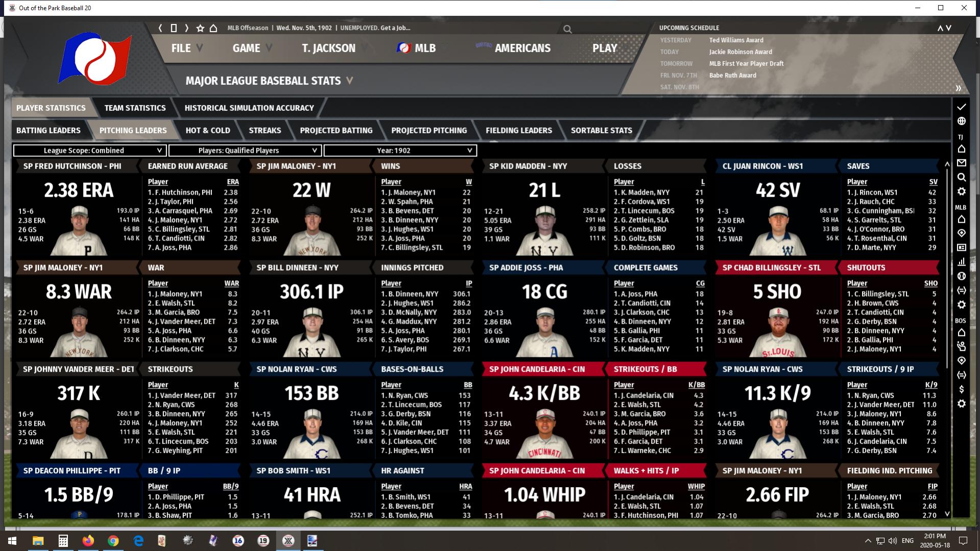
Task: Click the diamond marker icon in MLB section
Action: pyautogui.click(x=961, y=233)
